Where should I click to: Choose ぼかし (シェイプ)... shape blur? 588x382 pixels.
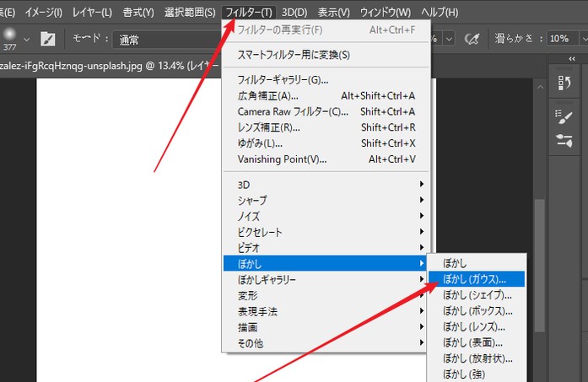[x=477, y=295]
